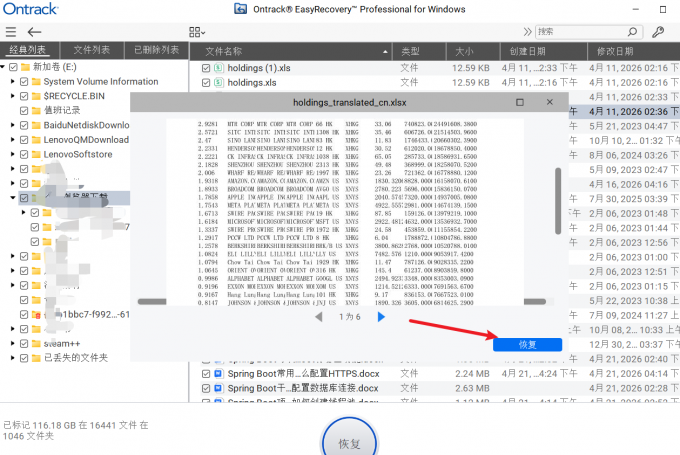
Task: Click the holdings.xls file icon
Action: tap(219, 82)
